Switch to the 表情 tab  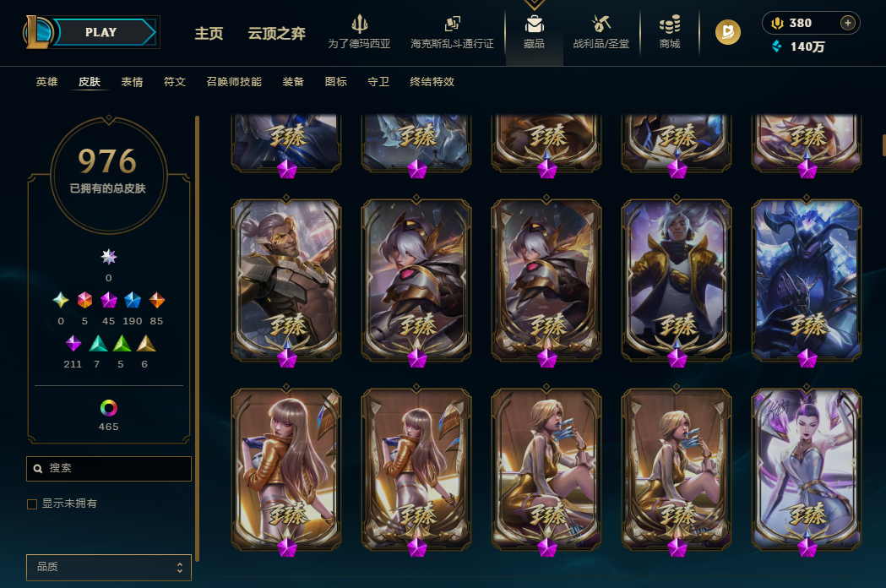(x=133, y=82)
